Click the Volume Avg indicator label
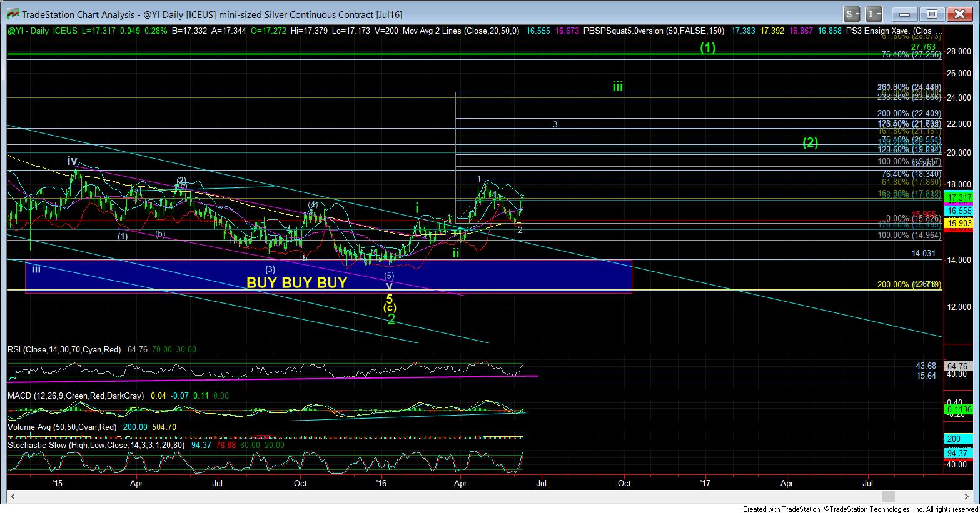This screenshot has height=513, width=980. point(61,427)
